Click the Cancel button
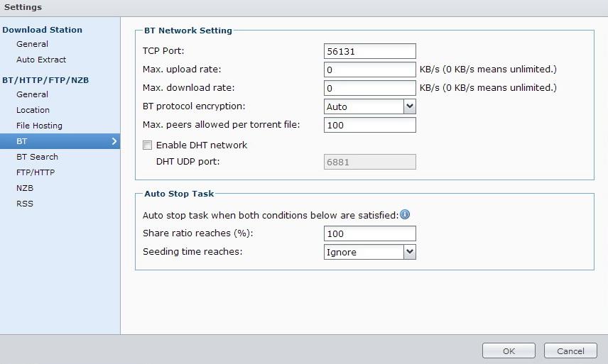The width and height of the screenshot is (608, 364). [570, 351]
